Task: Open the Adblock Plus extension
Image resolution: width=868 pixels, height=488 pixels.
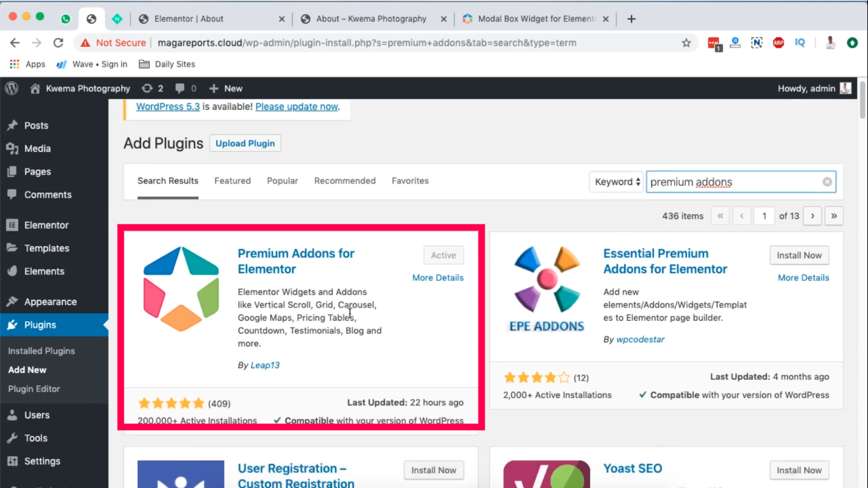Action: [778, 43]
